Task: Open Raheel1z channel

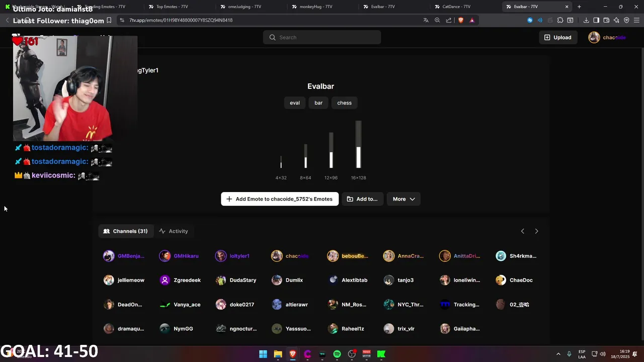Action: click(x=346, y=329)
